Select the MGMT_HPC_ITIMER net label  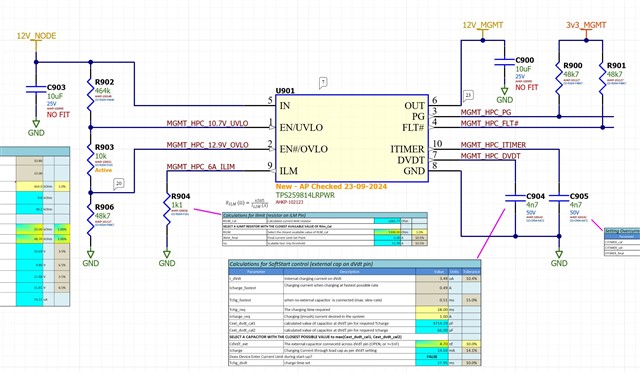pos(493,144)
